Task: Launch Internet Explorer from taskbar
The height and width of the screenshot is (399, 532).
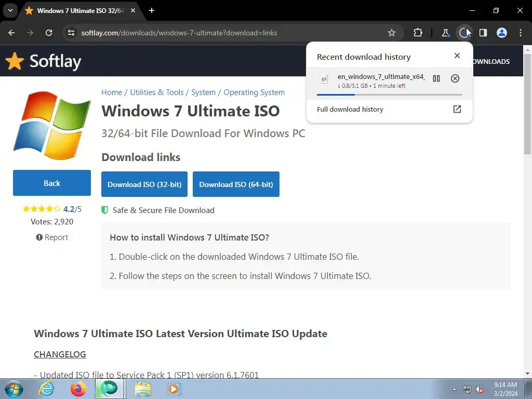Action: [x=46, y=389]
